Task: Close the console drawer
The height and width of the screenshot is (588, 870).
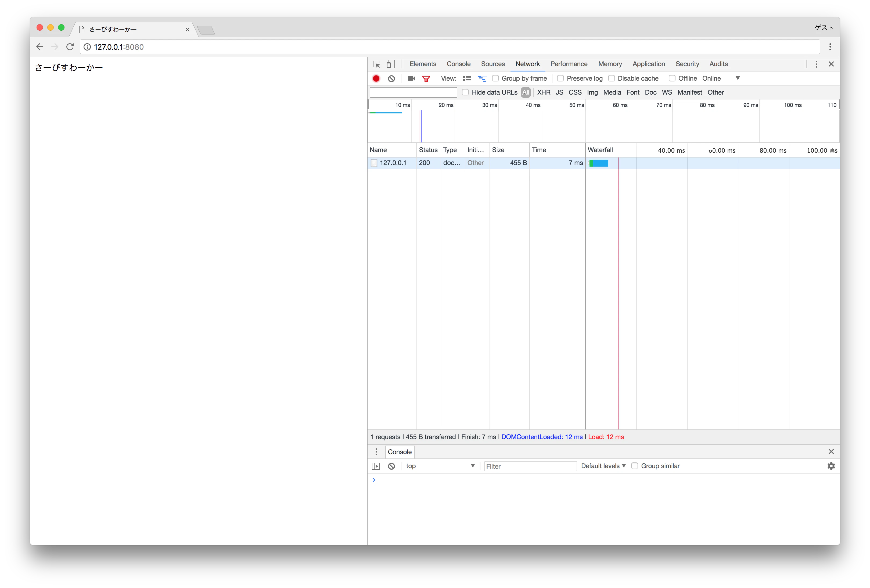Action: (x=831, y=452)
